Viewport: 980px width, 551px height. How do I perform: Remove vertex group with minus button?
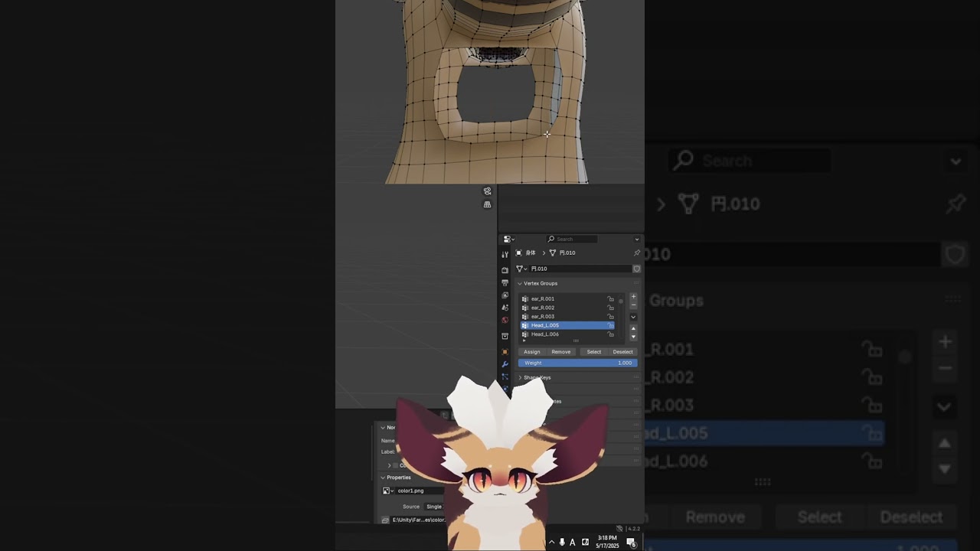tap(633, 305)
